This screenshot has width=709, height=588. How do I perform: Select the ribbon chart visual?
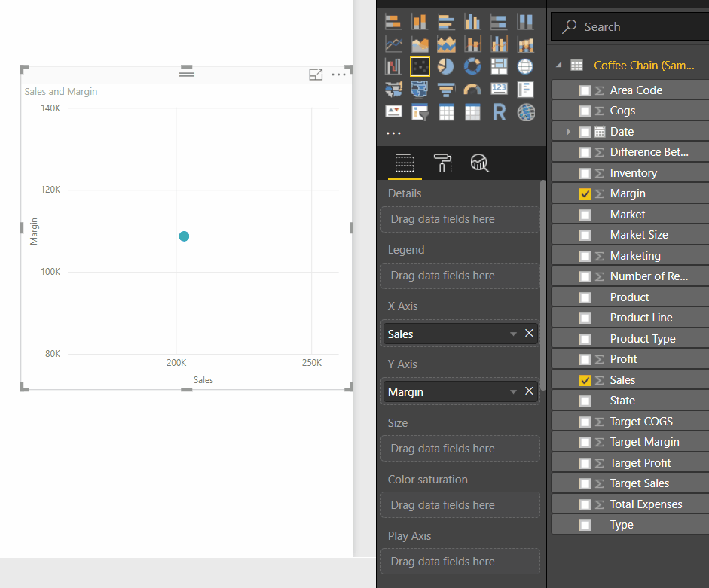tap(525, 44)
